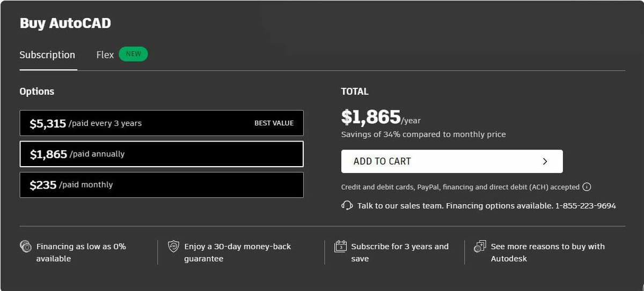Choose the $235 paid monthly option

pos(162,184)
